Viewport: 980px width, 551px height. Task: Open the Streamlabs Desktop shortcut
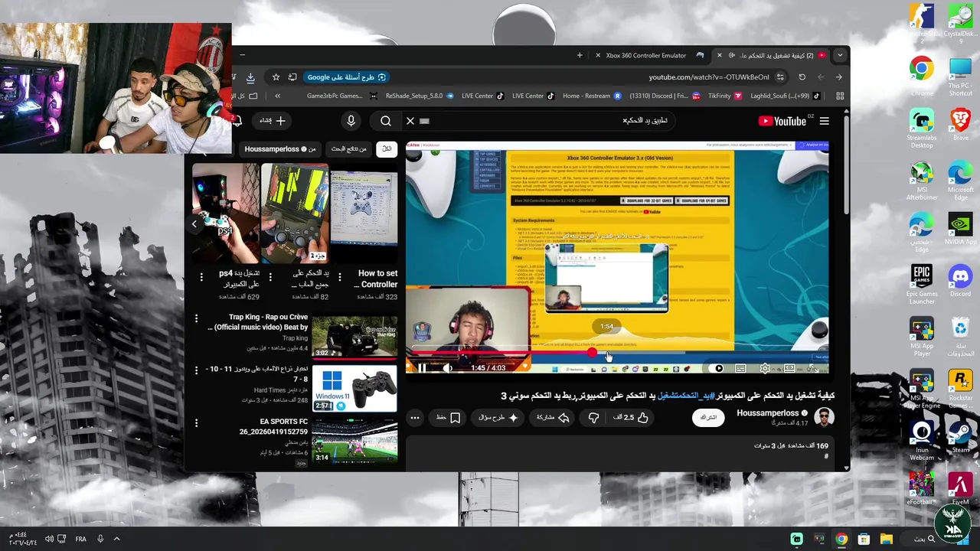(x=922, y=129)
